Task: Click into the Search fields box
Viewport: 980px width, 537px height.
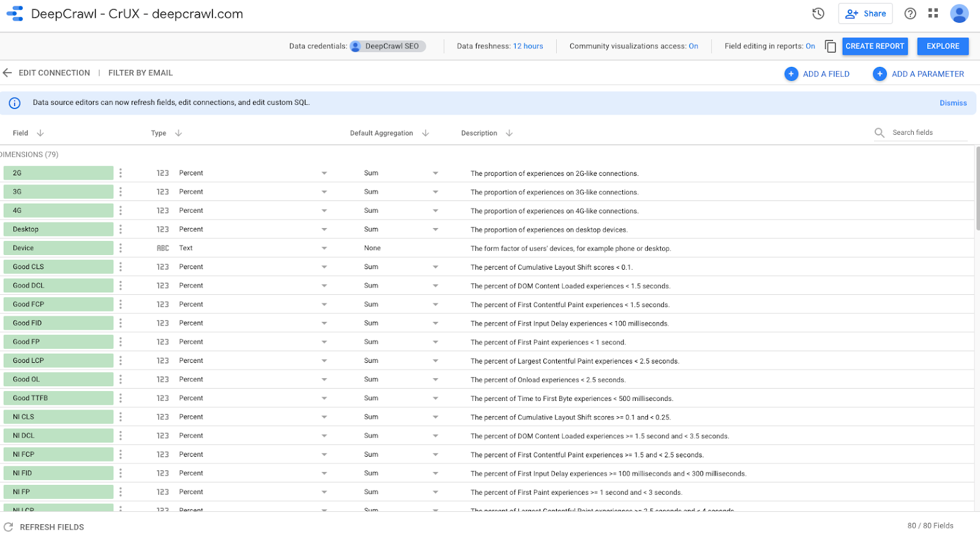Action: (929, 132)
